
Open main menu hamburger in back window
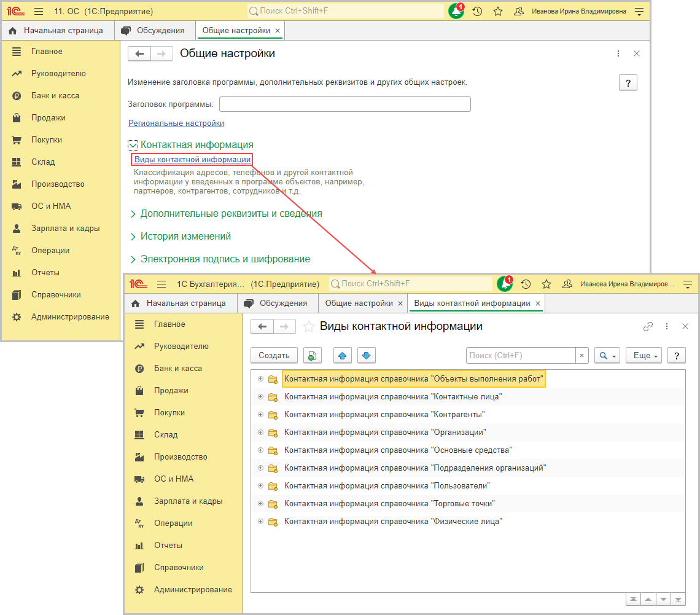[39, 11]
